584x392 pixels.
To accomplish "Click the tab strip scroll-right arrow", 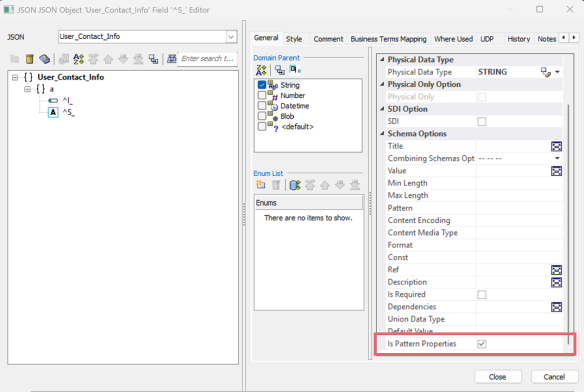I will [574, 37].
